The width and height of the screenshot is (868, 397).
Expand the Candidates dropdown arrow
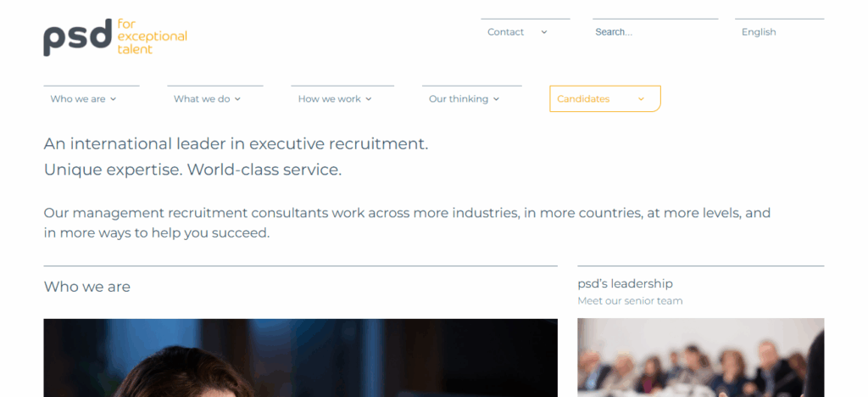click(x=642, y=99)
